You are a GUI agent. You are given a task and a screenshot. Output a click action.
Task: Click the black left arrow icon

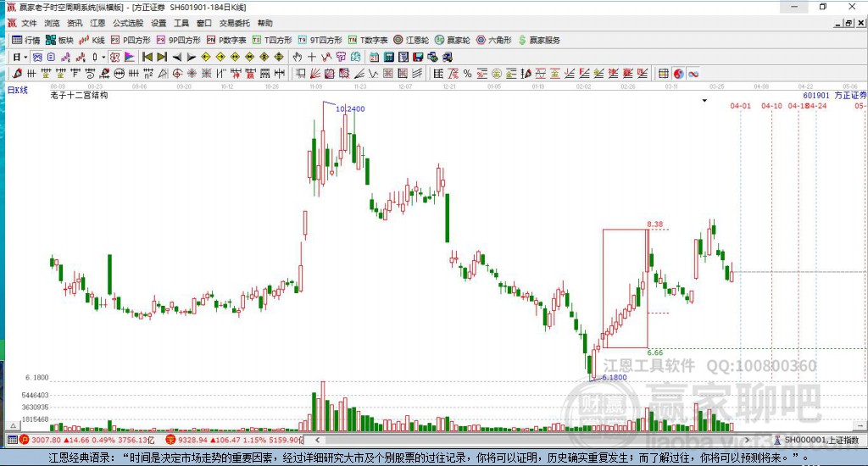click(x=177, y=57)
